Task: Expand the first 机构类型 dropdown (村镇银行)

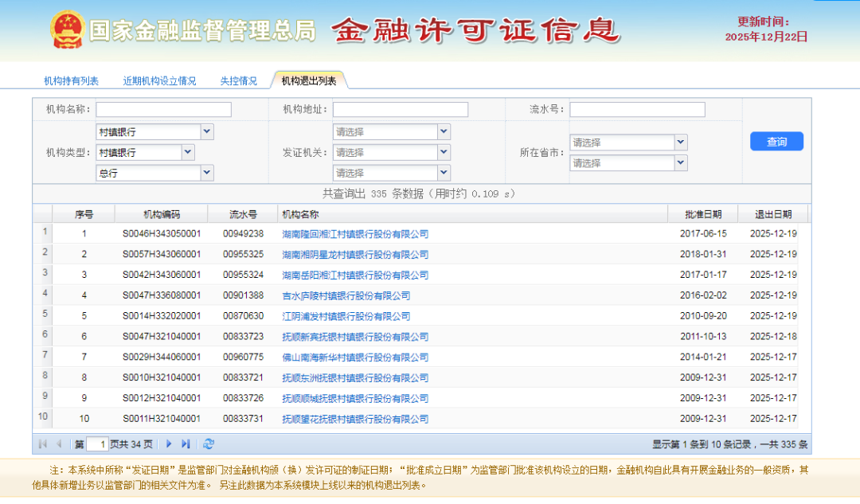Action: pyautogui.click(x=207, y=131)
